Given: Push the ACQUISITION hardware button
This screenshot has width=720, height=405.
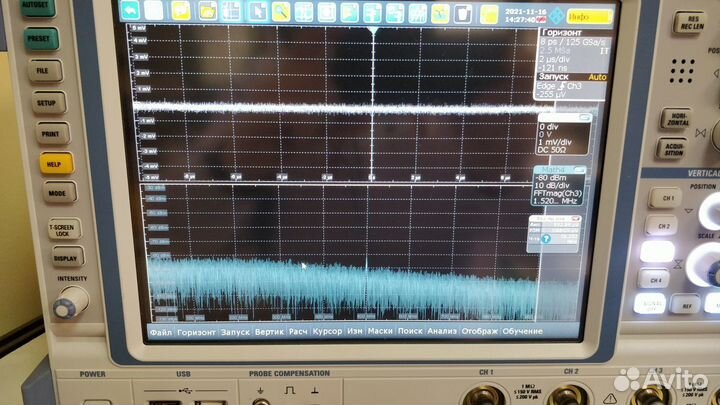Looking at the screenshot, I should (673, 149).
